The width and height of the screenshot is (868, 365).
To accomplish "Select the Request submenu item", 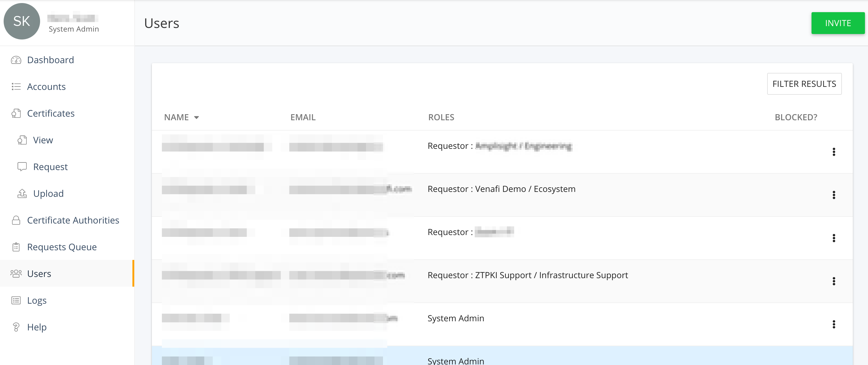I will pyautogui.click(x=67, y=166).
